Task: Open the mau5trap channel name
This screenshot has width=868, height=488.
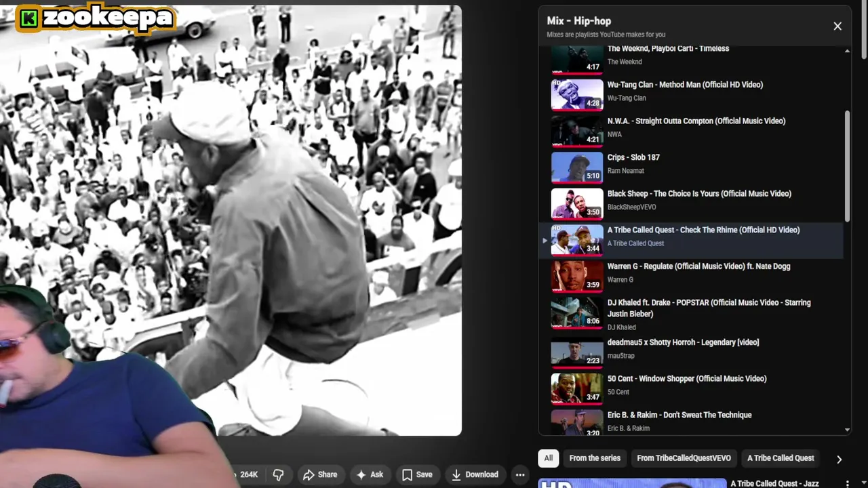Action: click(x=621, y=356)
